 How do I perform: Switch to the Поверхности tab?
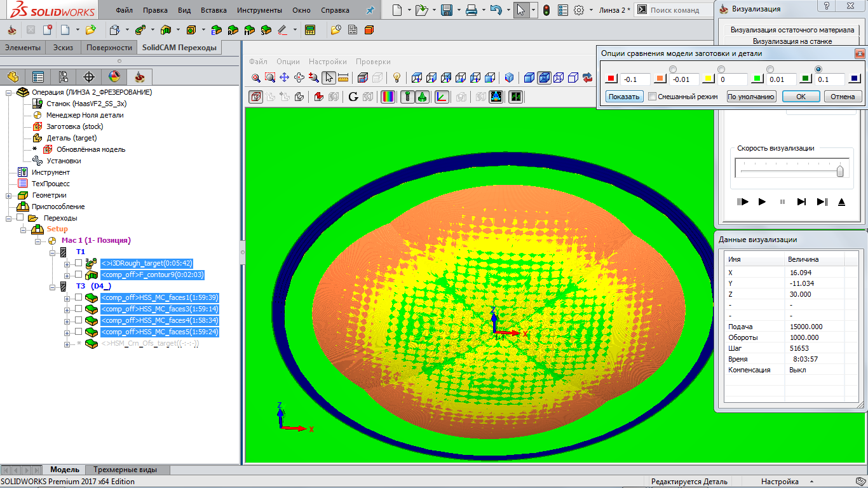pos(109,48)
